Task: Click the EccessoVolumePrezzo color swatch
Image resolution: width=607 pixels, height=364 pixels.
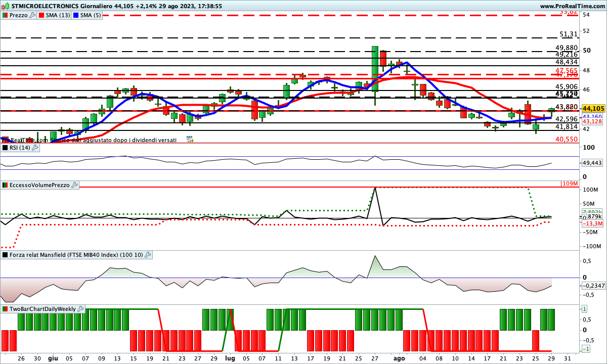Action: tap(5, 186)
